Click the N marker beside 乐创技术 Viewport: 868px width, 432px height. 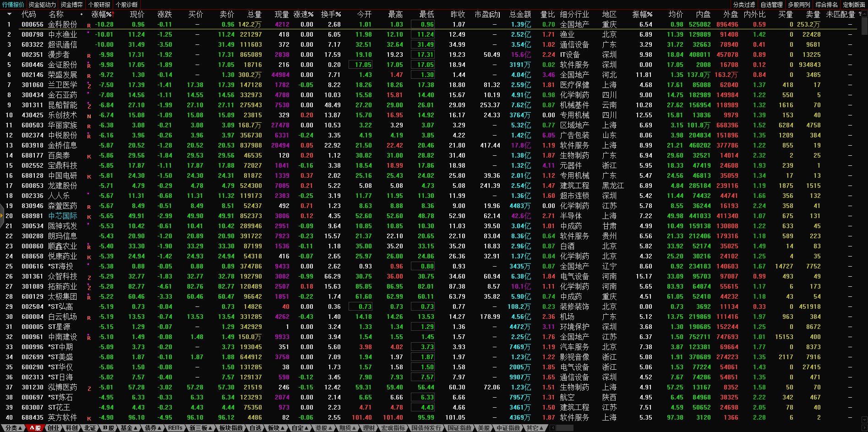point(89,116)
